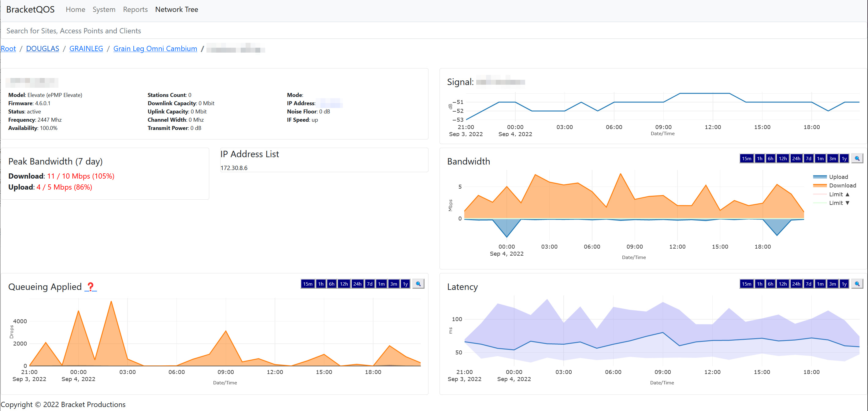Select the 15m range on the Latency chart

click(747, 284)
